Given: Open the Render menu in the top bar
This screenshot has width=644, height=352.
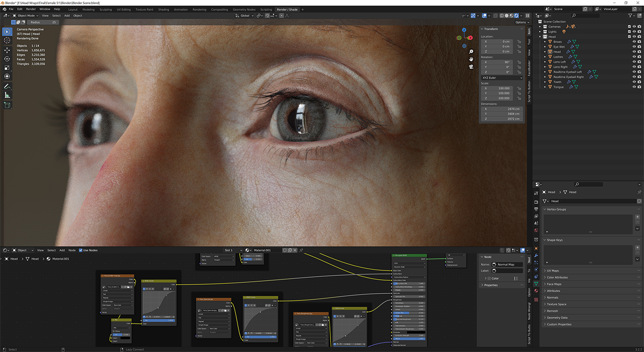Looking at the screenshot, I should pos(31,8).
